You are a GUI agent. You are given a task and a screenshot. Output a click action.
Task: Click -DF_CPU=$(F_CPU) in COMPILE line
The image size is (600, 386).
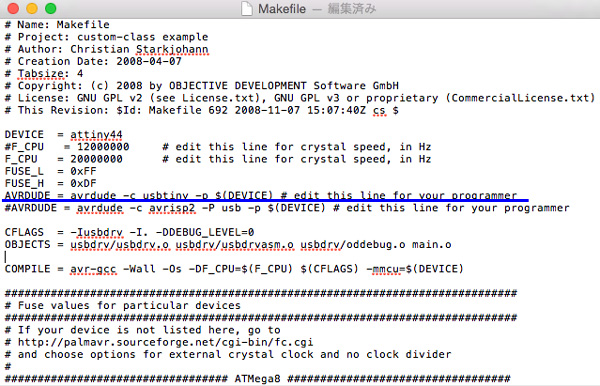tap(241, 269)
